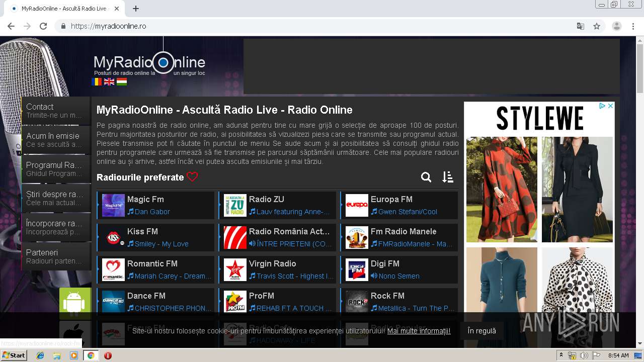The height and width of the screenshot is (362, 644).
Task: Click the Stylewe ad banner logo
Action: point(540,119)
